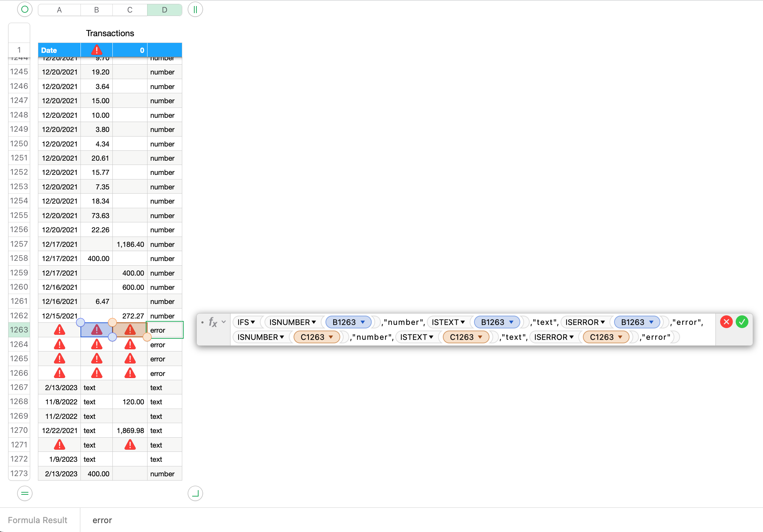Screen dimensions: 763x532
Task: Click the fx function icon
Action: [x=213, y=322]
